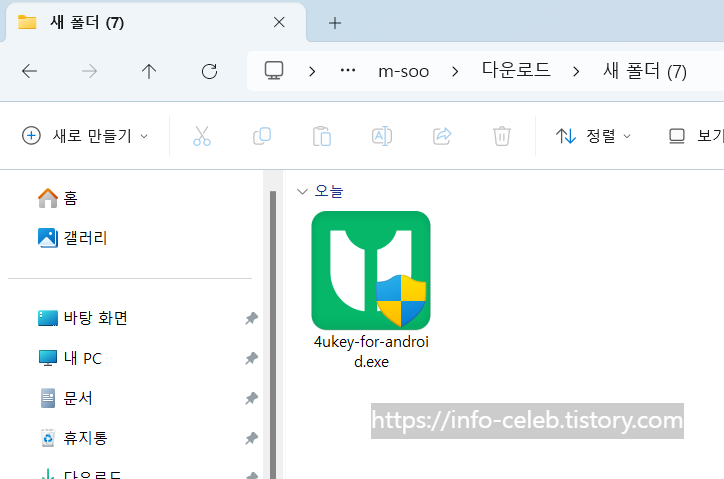Click the PC monitor icon in address bar

click(274, 71)
